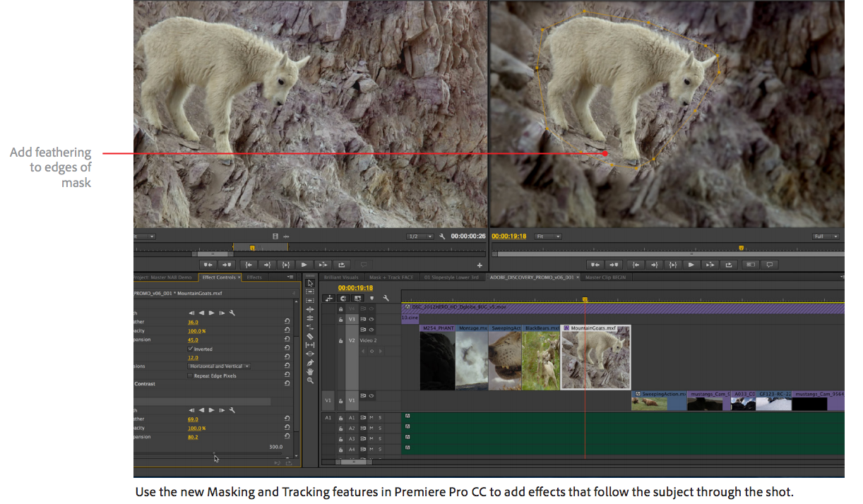Mute audio track A1
This screenshot has width=863, height=504.
pyautogui.click(x=371, y=418)
